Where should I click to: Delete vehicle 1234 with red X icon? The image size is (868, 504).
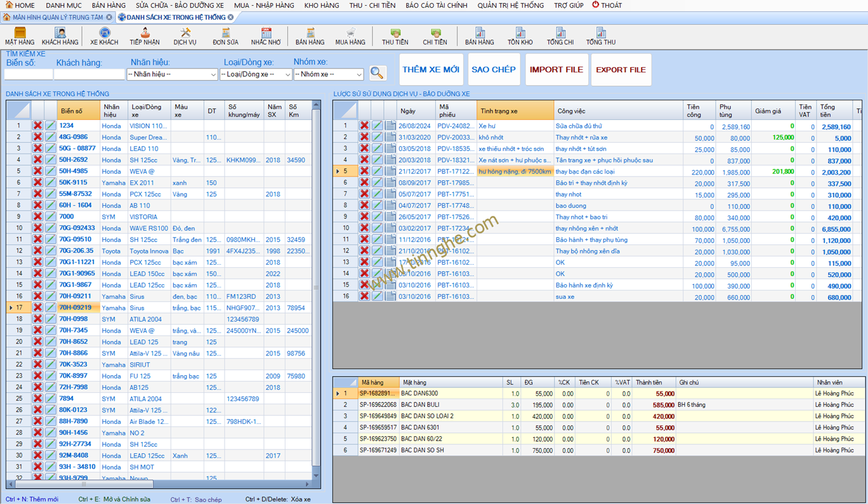(x=37, y=126)
